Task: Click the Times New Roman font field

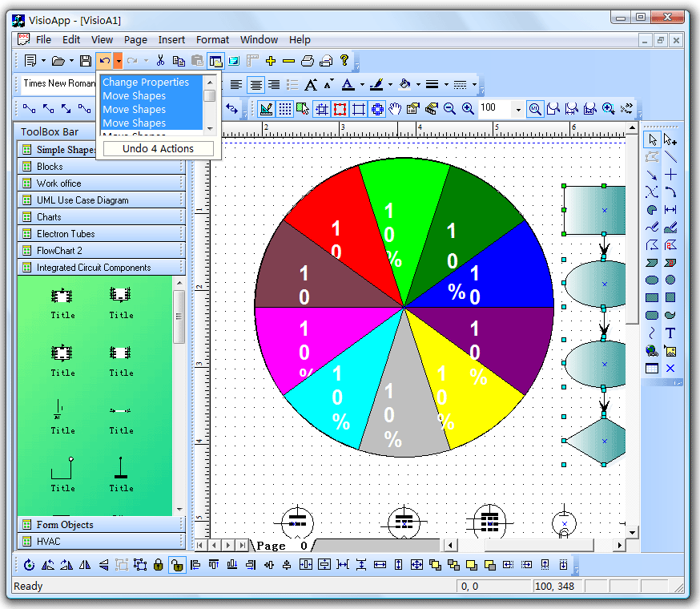Action: tap(59, 83)
